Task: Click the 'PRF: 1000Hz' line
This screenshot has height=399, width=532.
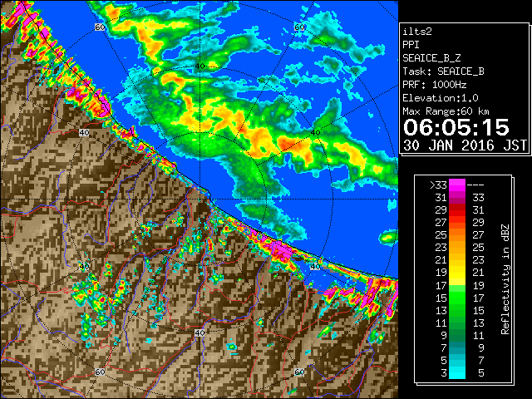Action: tap(435, 85)
